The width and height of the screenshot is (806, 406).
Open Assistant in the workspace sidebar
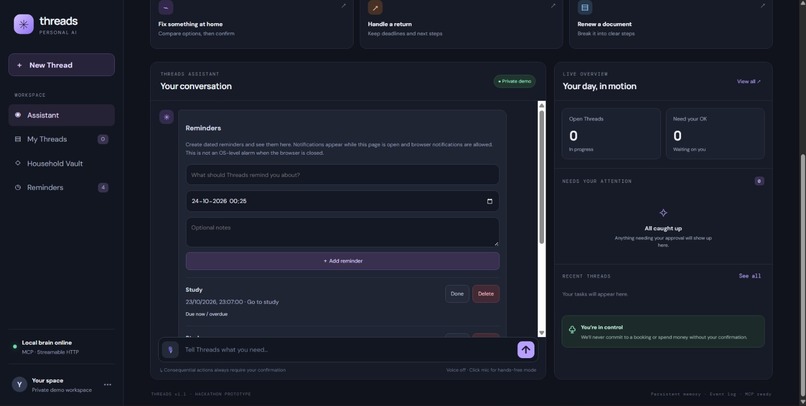pyautogui.click(x=61, y=115)
